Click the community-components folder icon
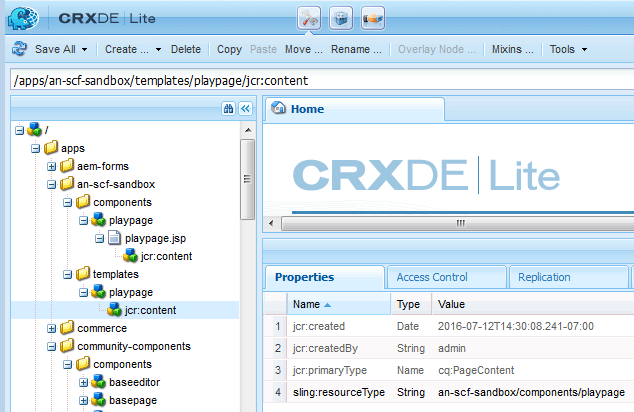Image resolution: width=634 pixels, height=412 pixels. 67,346
